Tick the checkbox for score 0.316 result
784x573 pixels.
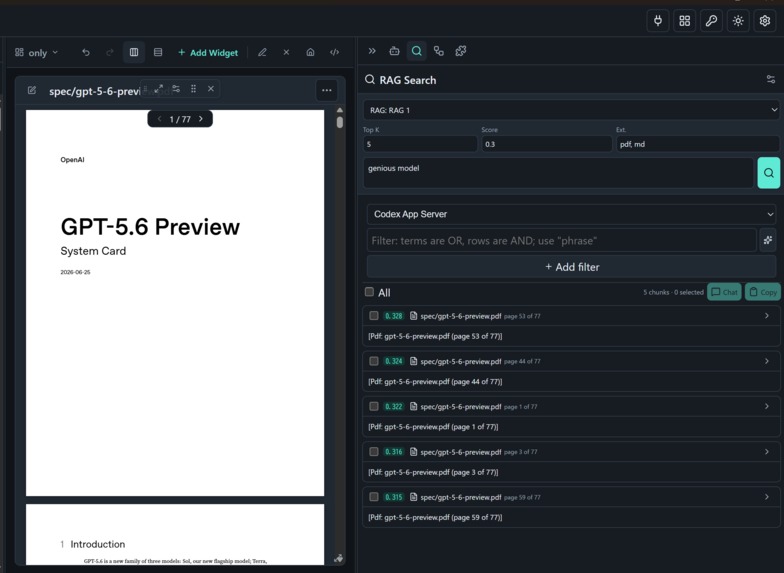pyautogui.click(x=374, y=452)
